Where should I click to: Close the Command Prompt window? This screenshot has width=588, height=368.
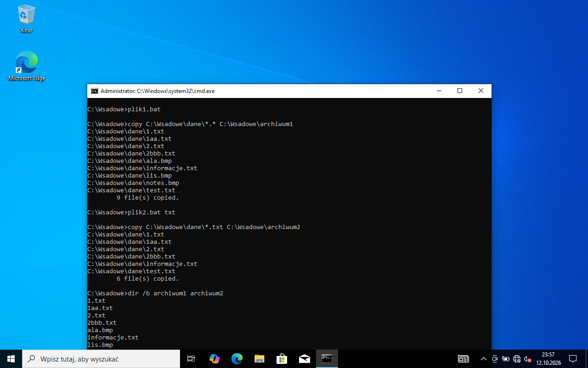pyautogui.click(x=481, y=91)
